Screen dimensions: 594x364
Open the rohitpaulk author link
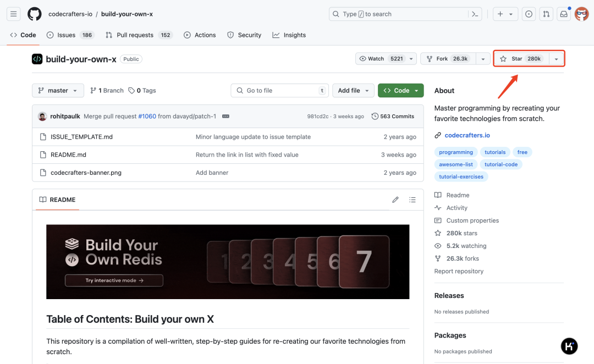(x=65, y=116)
